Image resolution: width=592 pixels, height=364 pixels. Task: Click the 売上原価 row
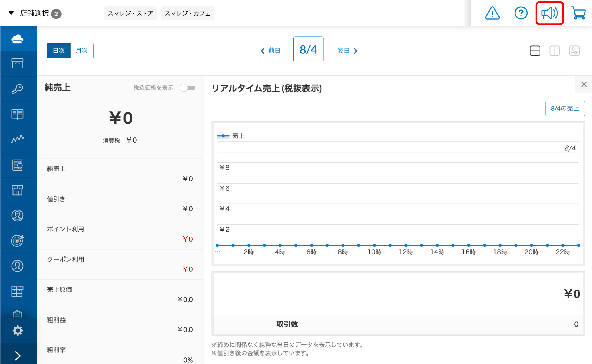click(120, 295)
